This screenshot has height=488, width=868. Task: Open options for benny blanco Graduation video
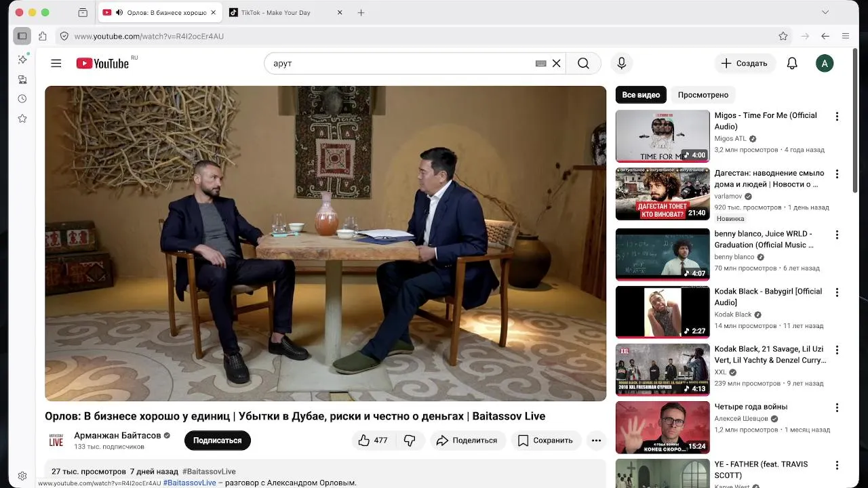coord(837,235)
